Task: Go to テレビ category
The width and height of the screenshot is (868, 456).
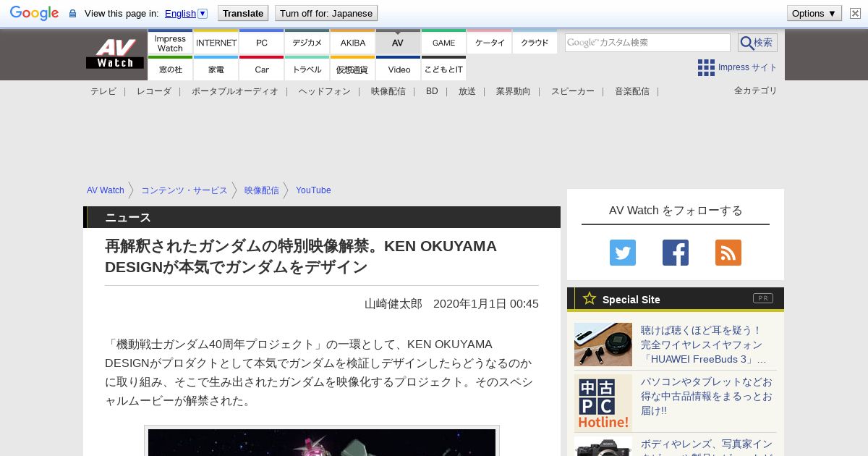Action: tap(103, 91)
